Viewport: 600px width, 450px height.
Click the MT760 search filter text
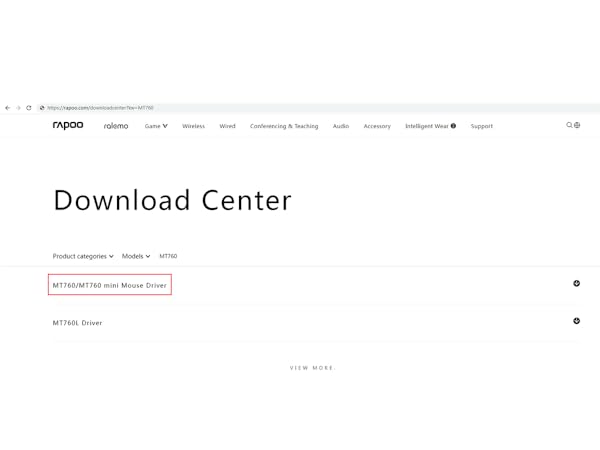pyautogui.click(x=168, y=256)
